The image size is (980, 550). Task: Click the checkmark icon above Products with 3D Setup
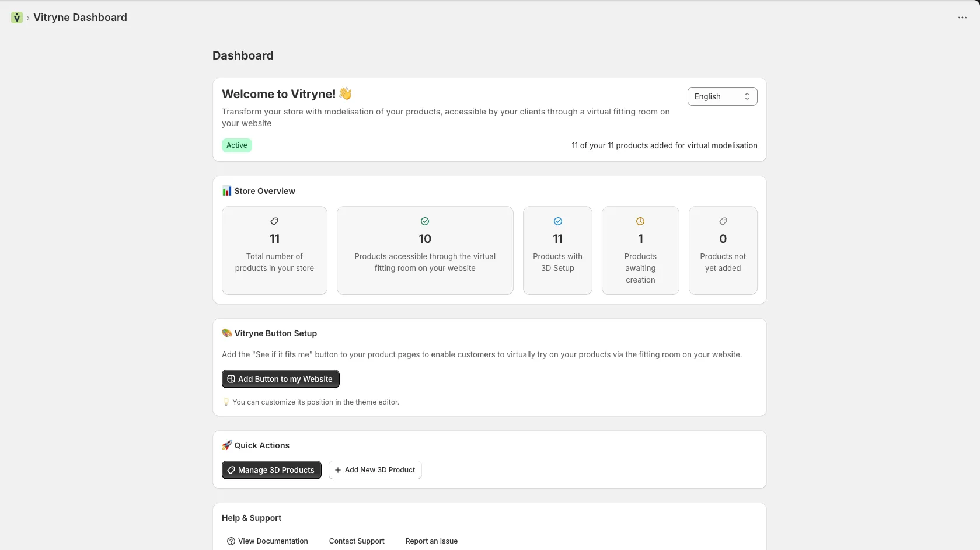point(557,221)
